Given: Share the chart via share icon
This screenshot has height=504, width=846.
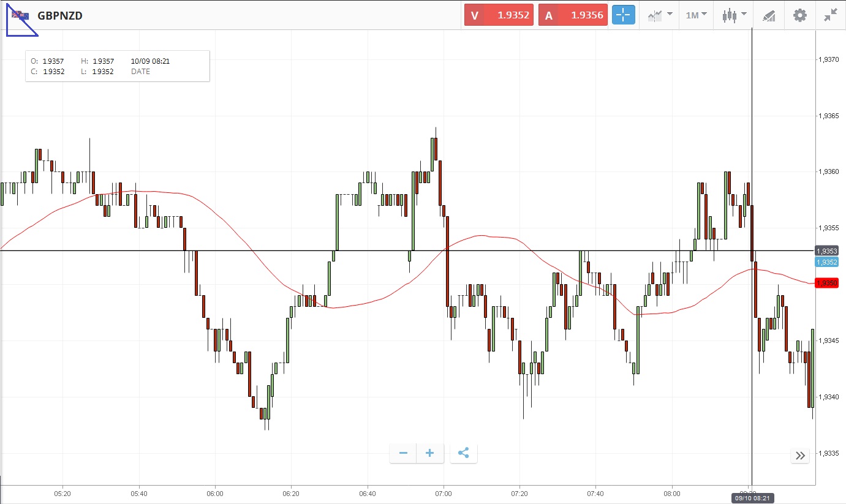Looking at the screenshot, I should 464,453.
